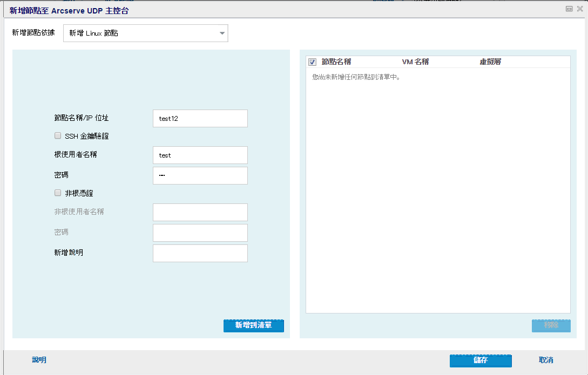This screenshot has height=375, width=588.
Task: Click the 非根使用者名稱 input field
Action: click(x=200, y=213)
